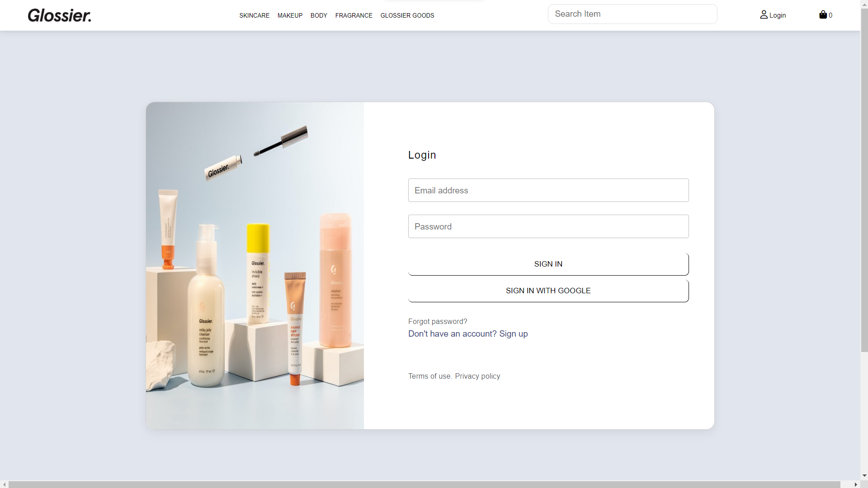
Task: Click the user account Login icon
Action: point(764,14)
